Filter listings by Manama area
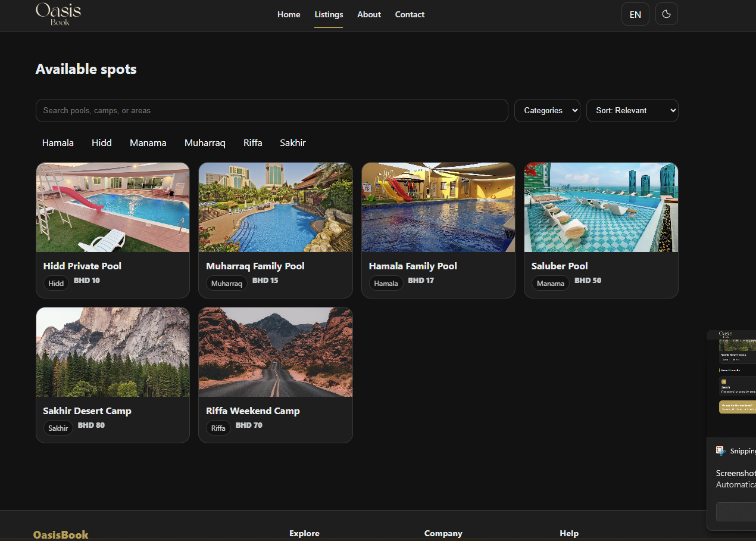Screen dimensions: 756x541 [148, 143]
